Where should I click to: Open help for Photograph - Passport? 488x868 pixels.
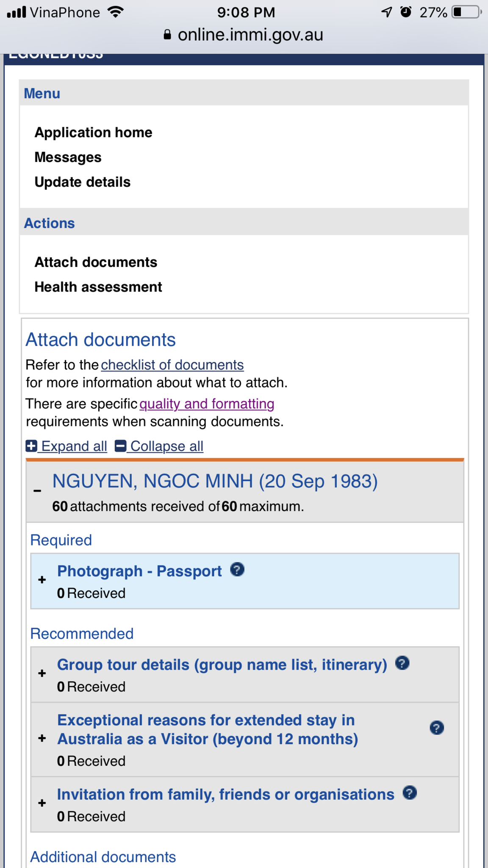[237, 569]
